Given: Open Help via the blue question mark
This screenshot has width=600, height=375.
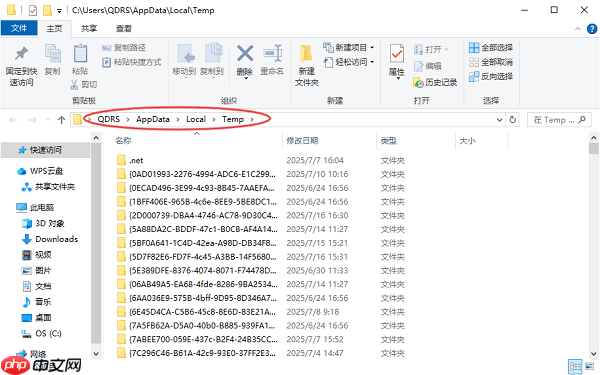Looking at the screenshot, I should tap(592, 29).
